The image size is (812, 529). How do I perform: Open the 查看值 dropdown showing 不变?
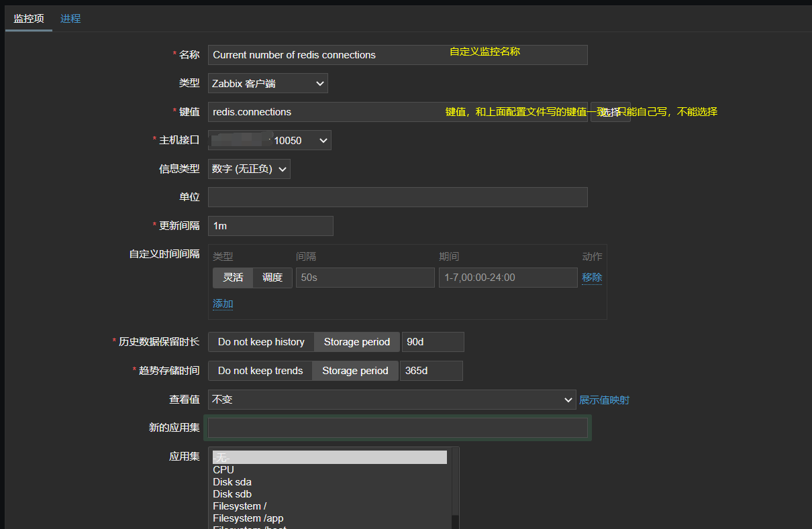click(392, 400)
